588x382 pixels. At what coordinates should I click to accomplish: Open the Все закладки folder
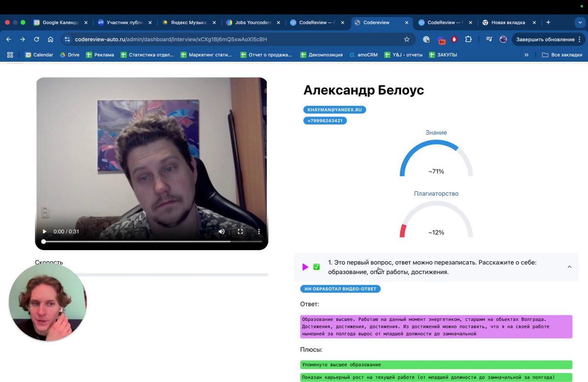[x=562, y=55]
